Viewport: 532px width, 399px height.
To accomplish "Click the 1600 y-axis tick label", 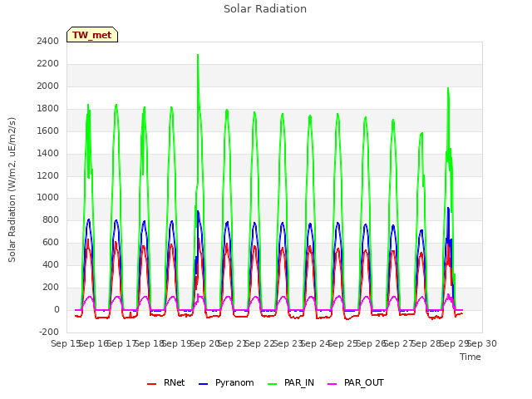I will pos(48,131).
